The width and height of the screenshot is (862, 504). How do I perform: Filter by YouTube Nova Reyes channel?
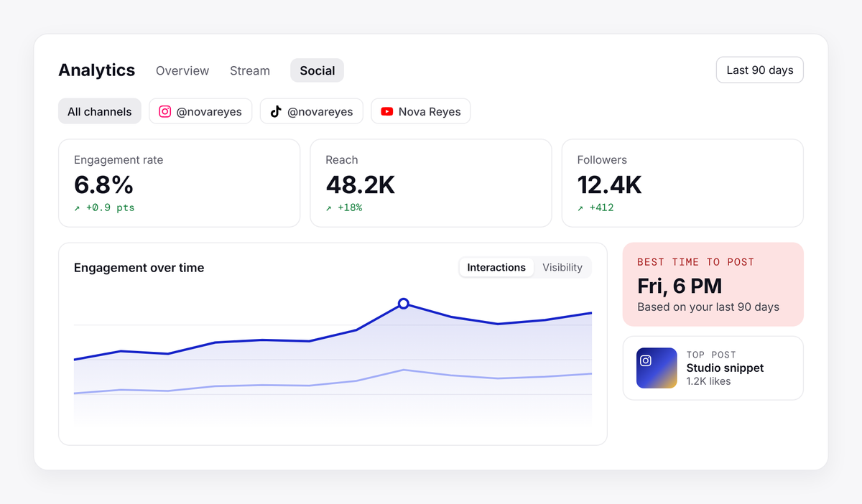421,111
